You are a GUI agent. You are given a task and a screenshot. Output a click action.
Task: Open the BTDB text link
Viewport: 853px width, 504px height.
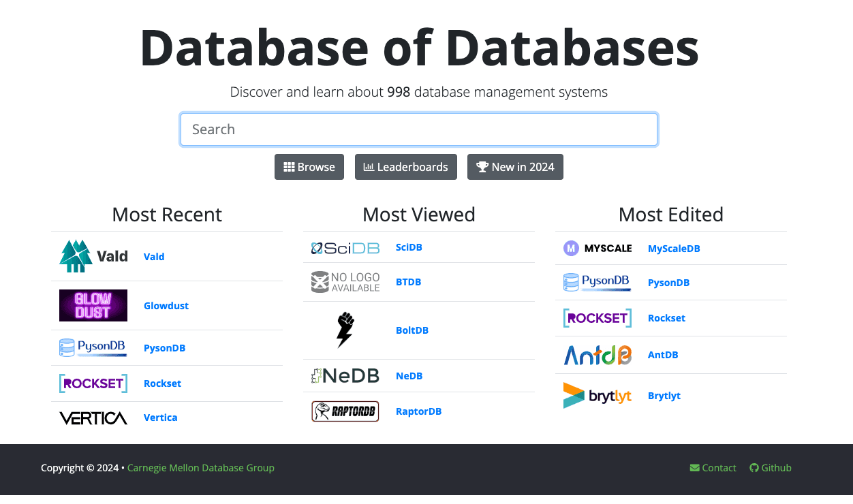409,282
